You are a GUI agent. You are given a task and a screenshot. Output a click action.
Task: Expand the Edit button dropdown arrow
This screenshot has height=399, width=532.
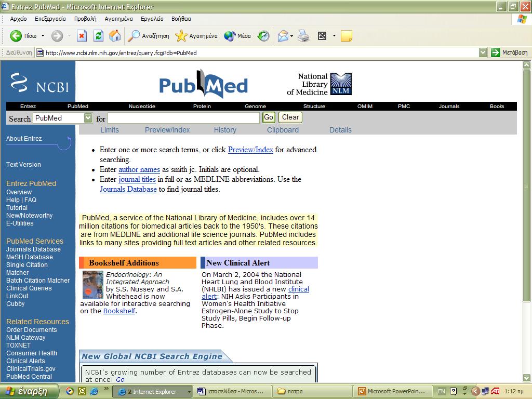pyautogui.click(x=334, y=36)
